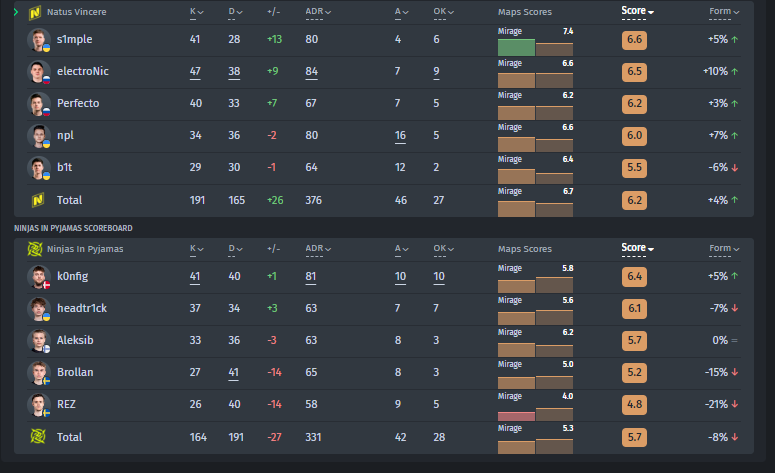Click s1mple's player avatar
The width and height of the screenshot is (775, 473).
38,40
